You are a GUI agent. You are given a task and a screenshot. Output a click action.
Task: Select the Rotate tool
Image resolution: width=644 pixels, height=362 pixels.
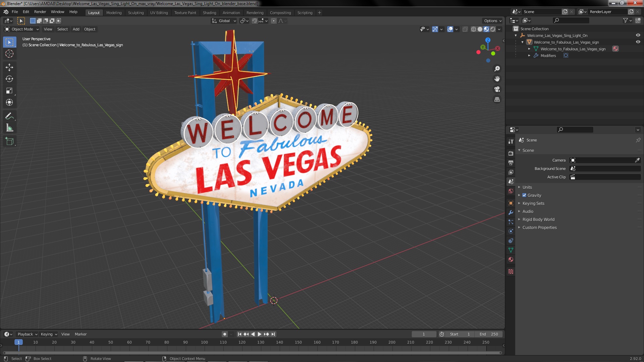pyautogui.click(x=9, y=79)
